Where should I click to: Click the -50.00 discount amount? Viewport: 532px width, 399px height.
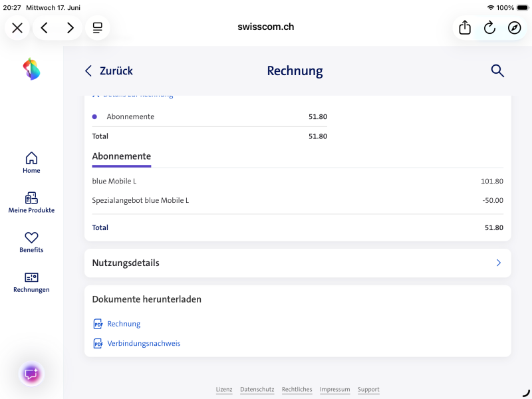pos(493,201)
